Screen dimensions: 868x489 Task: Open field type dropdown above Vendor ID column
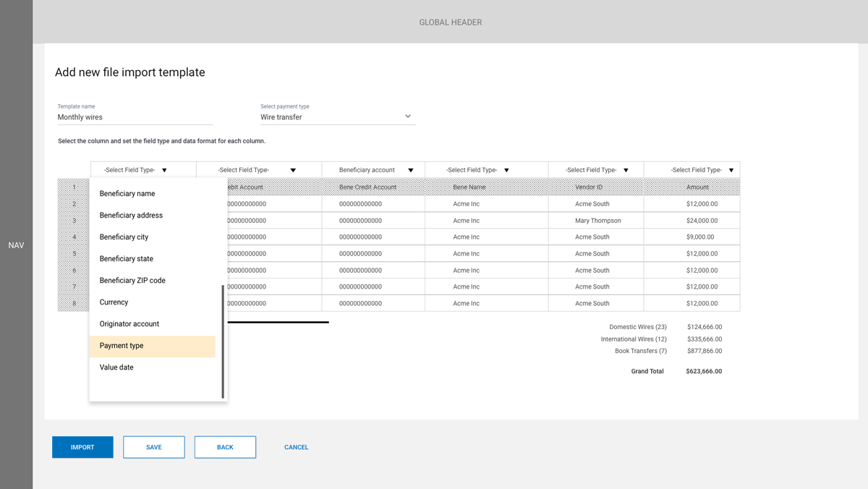tap(596, 170)
